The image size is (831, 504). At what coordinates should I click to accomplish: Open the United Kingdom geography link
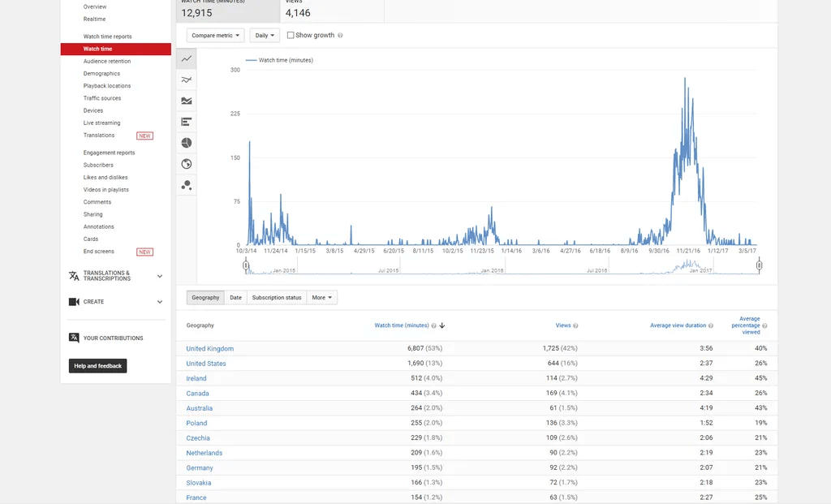click(209, 349)
